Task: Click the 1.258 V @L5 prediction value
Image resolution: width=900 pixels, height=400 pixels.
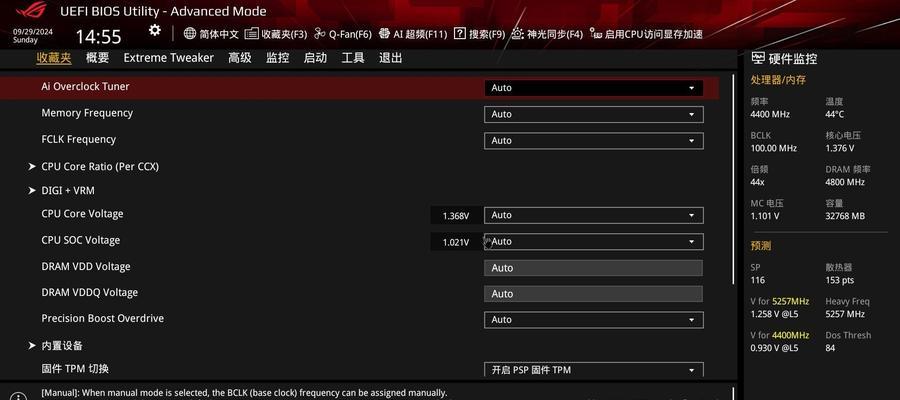Action: click(774, 314)
